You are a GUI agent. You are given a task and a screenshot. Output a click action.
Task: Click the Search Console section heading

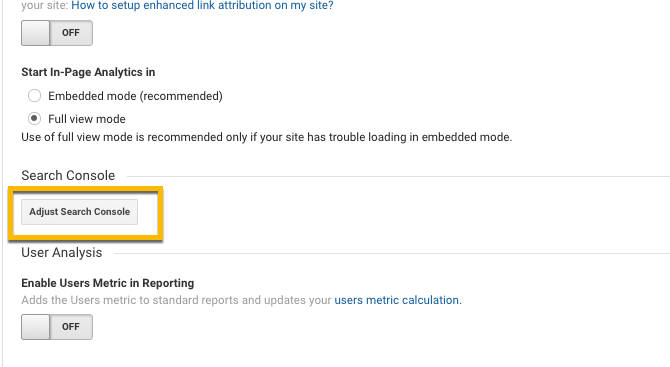pyautogui.click(x=68, y=176)
